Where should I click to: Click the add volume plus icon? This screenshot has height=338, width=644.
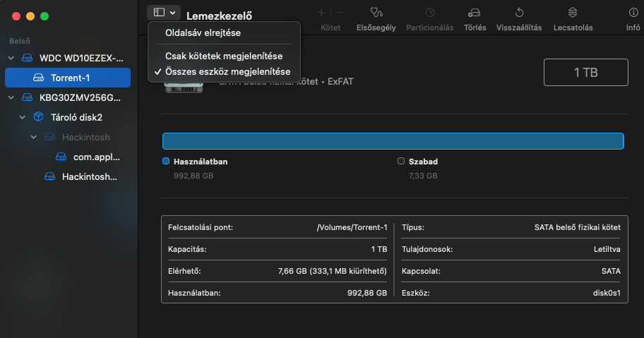pos(321,13)
